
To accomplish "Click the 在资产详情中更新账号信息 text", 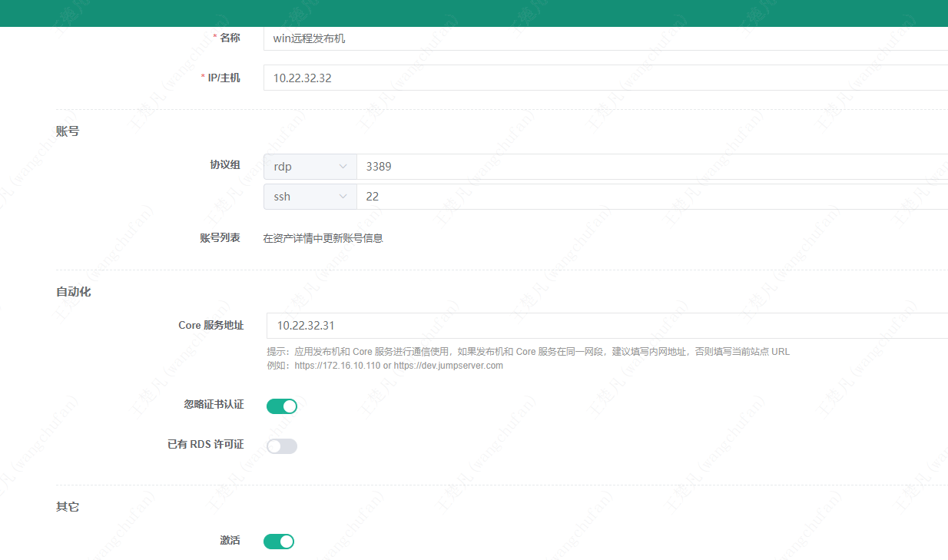I will [x=323, y=238].
